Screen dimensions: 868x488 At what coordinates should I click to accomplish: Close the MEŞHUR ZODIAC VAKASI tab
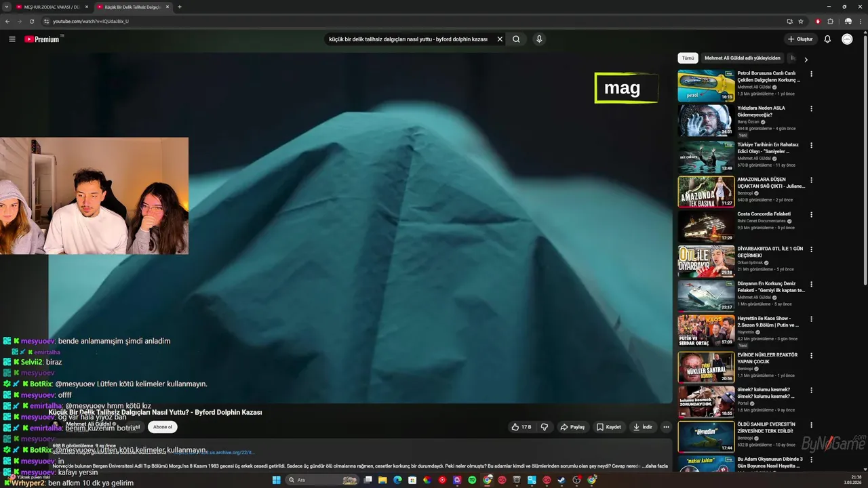(x=86, y=7)
